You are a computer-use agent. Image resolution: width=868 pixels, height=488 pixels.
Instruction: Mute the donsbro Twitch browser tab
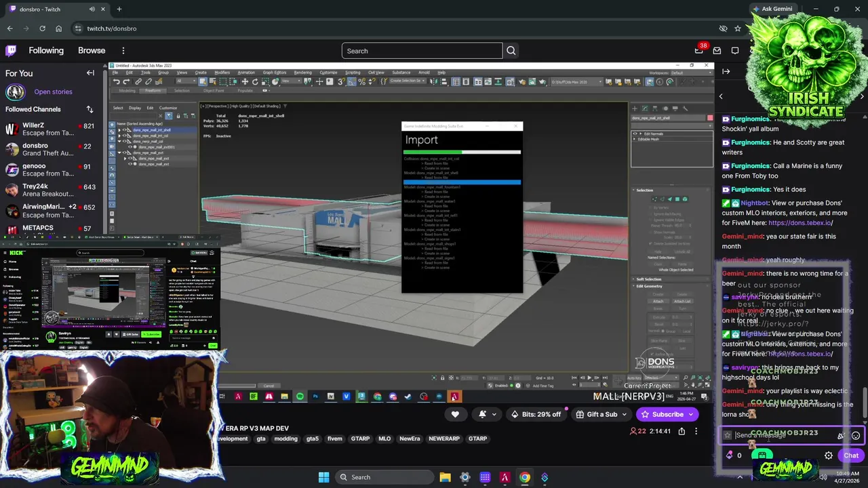coord(92,9)
